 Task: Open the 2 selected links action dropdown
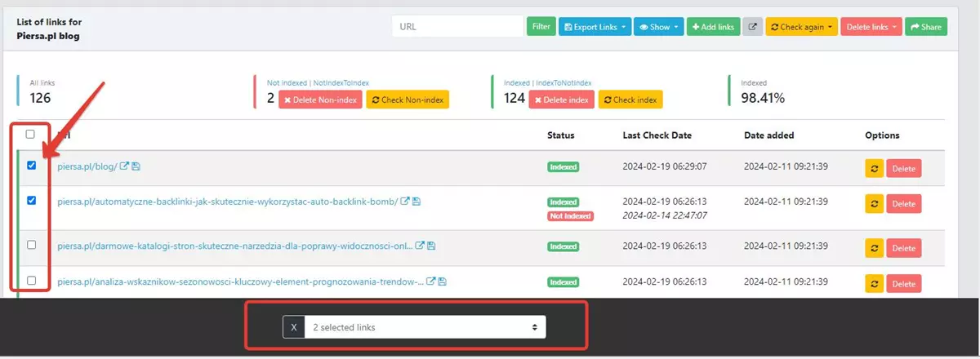(425, 327)
